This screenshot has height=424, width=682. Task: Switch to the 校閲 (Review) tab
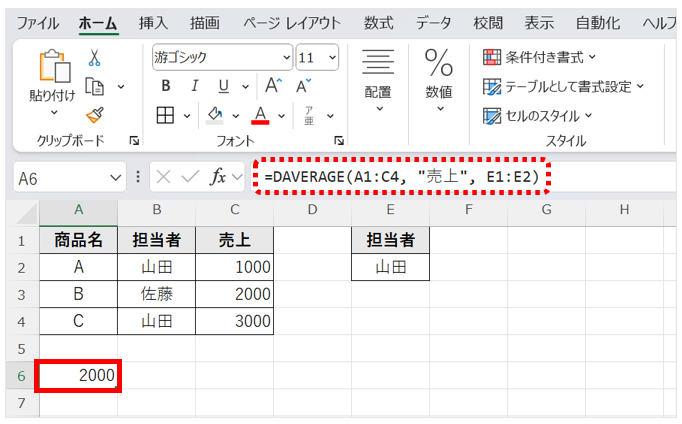[488, 23]
